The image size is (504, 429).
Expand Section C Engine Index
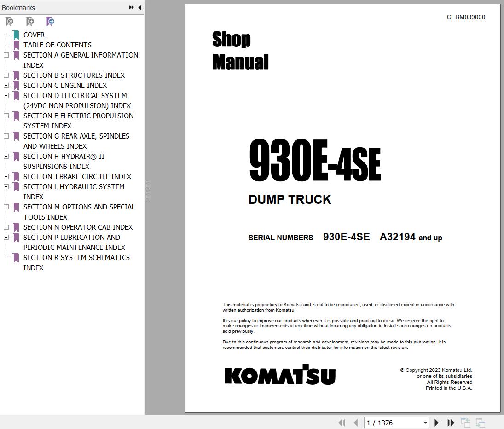pyautogui.click(x=6, y=86)
